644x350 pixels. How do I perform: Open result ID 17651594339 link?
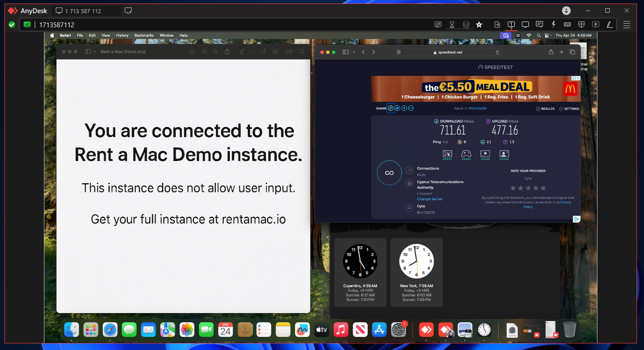click(x=478, y=108)
